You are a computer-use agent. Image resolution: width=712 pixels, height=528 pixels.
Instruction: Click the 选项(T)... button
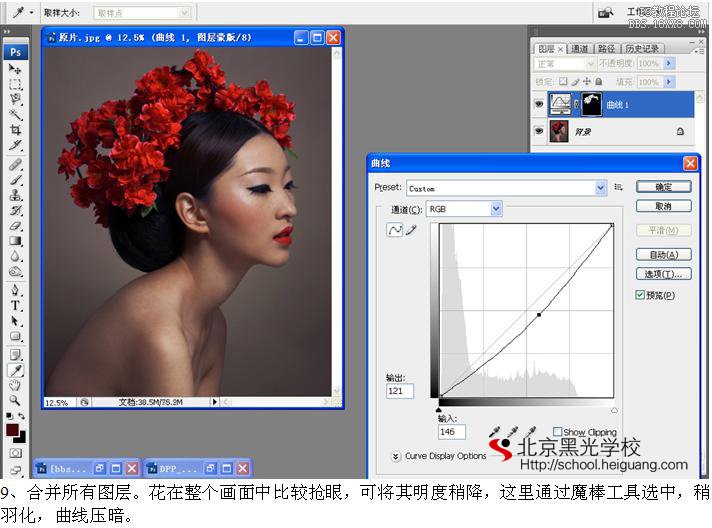663,274
